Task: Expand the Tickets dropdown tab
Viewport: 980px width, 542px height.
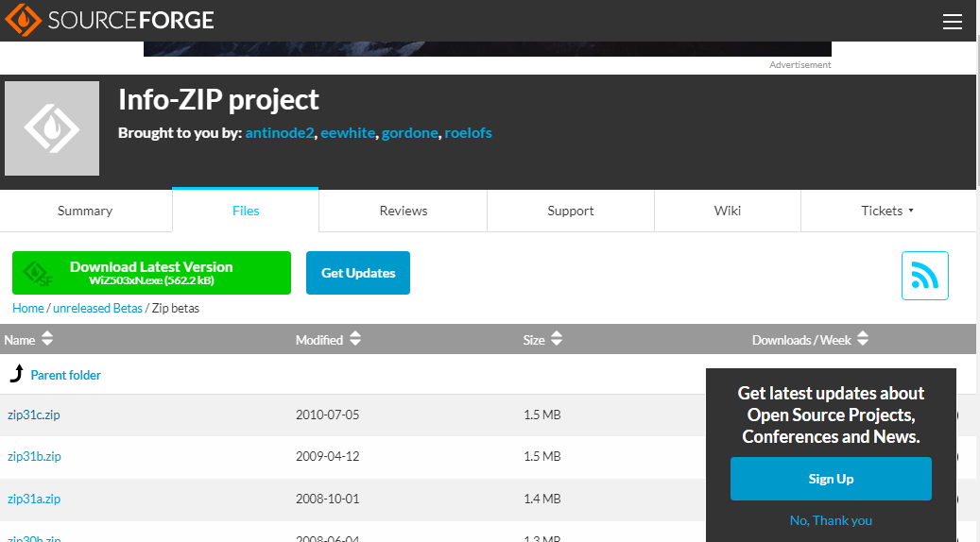Action: [887, 212]
